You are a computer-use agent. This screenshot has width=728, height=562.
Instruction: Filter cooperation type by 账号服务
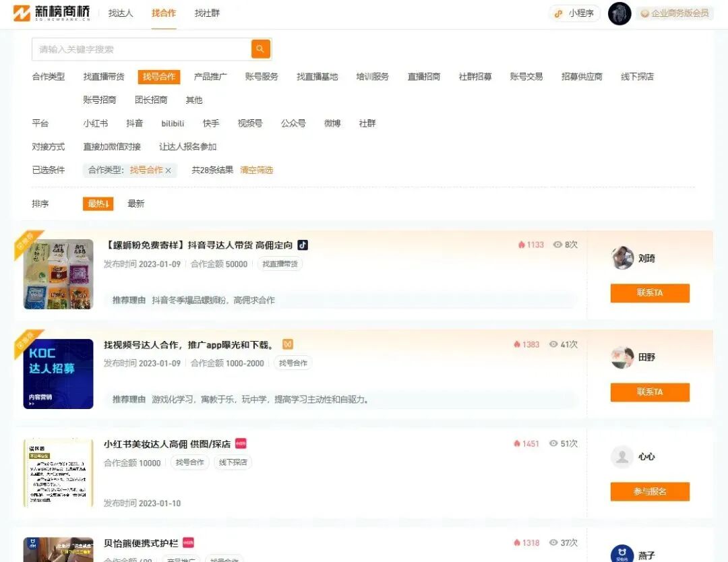[262, 77]
